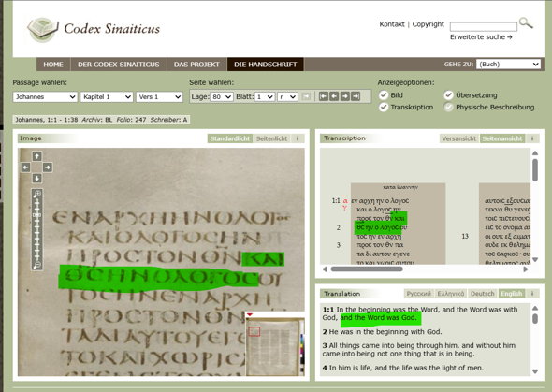552x392 pixels.
Task: Switch the translation to Русский
Action: [x=419, y=294]
